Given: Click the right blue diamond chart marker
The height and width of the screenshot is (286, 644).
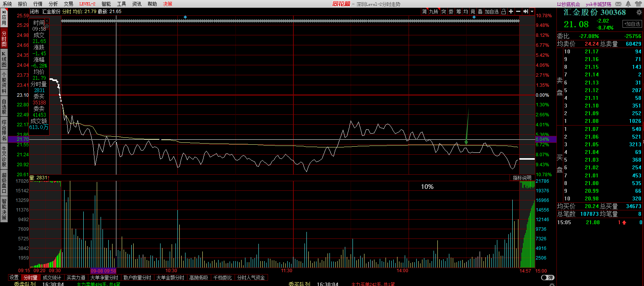Looking at the screenshot, I should (x=474, y=17).
